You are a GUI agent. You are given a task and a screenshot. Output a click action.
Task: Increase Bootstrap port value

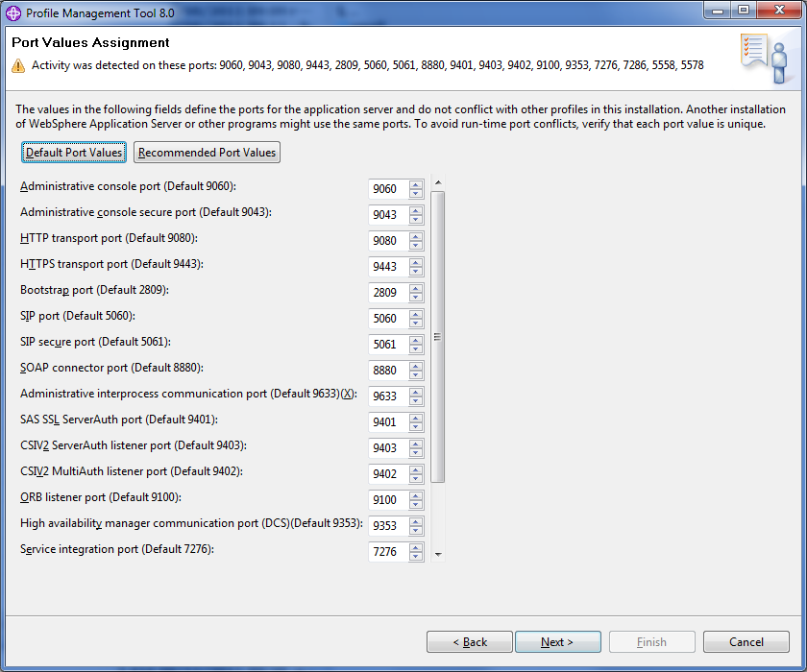coord(416,288)
